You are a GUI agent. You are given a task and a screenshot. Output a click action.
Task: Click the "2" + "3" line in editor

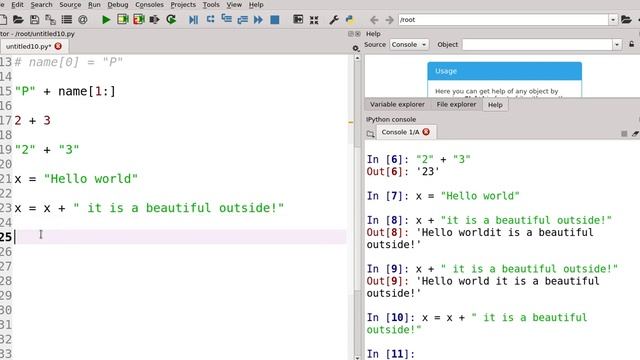click(x=47, y=149)
